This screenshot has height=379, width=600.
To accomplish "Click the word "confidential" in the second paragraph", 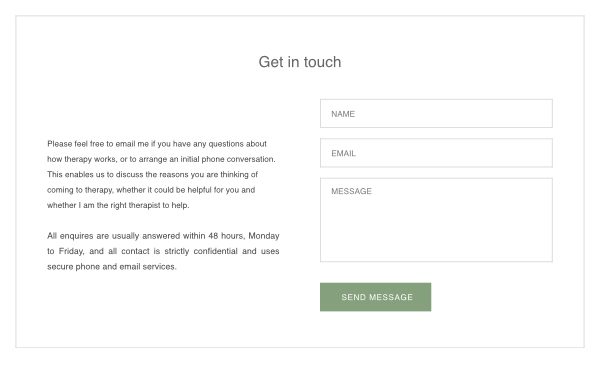I will tap(215, 251).
